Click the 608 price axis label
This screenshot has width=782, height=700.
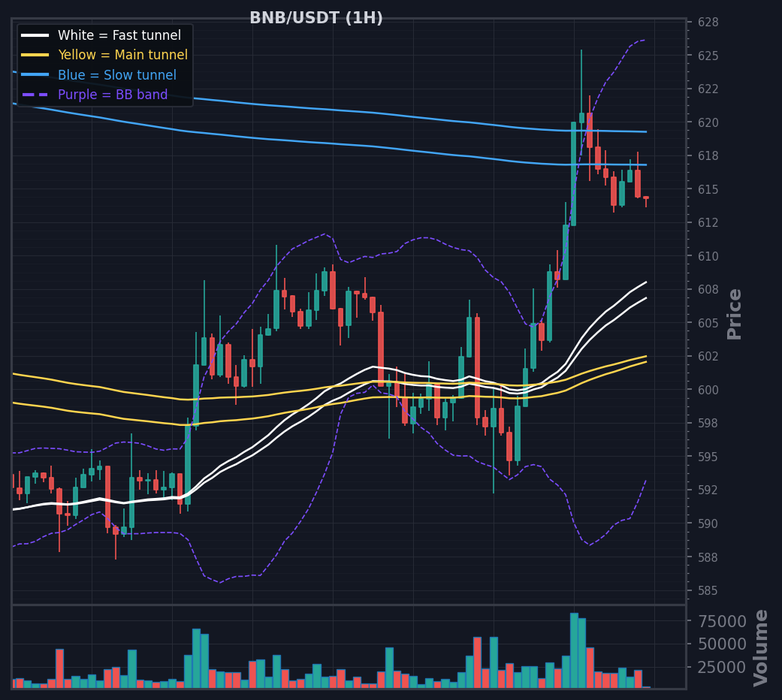coord(708,290)
